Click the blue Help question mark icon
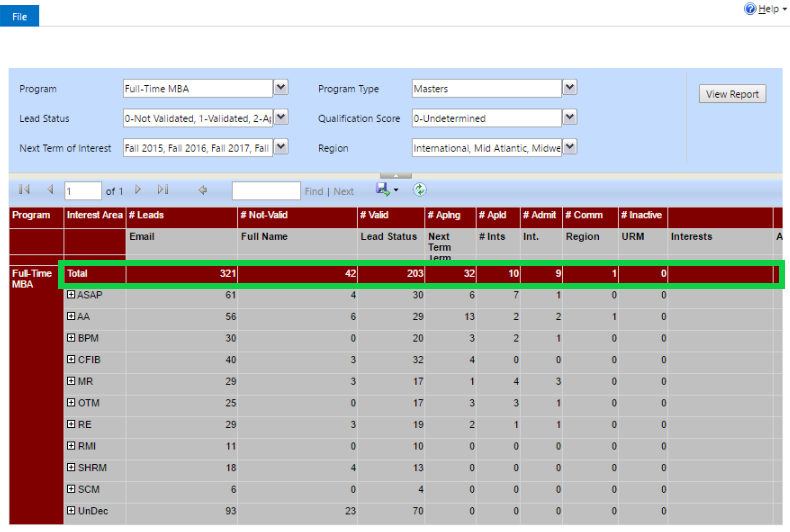 pos(750,9)
